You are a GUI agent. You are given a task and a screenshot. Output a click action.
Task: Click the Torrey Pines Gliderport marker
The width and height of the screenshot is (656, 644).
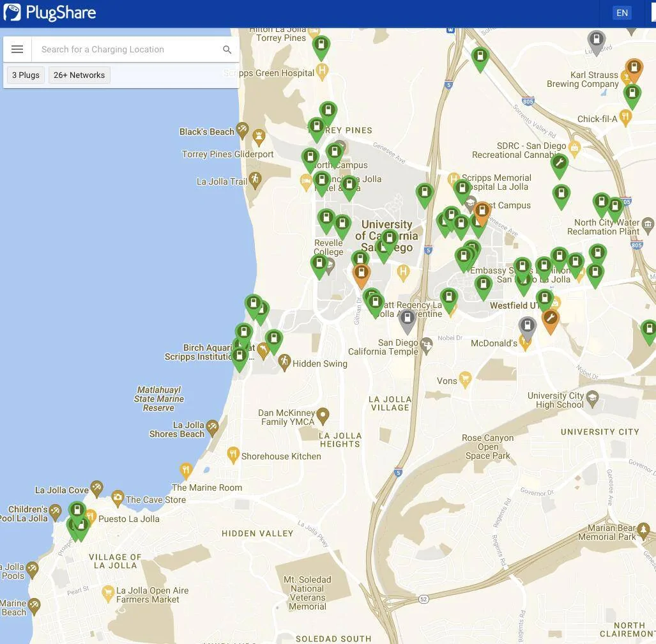[x=259, y=137]
